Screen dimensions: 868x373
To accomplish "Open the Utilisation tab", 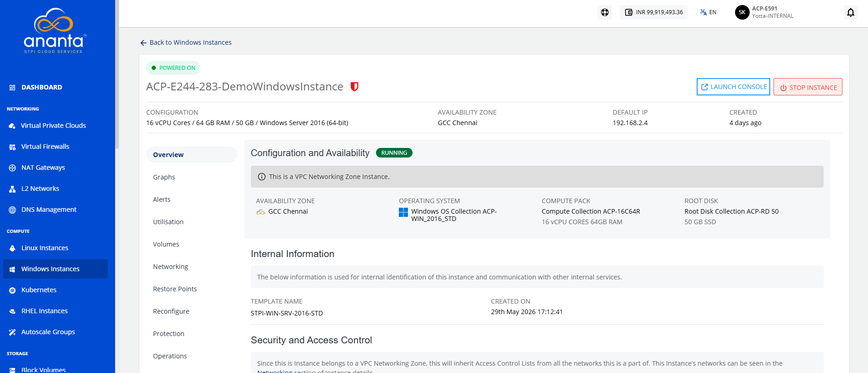I will point(168,222).
